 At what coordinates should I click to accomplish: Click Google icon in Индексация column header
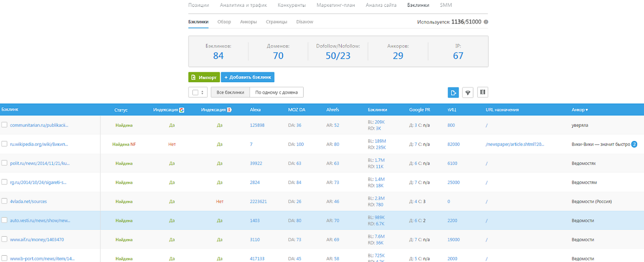pyautogui.click(x=182, y=110)
